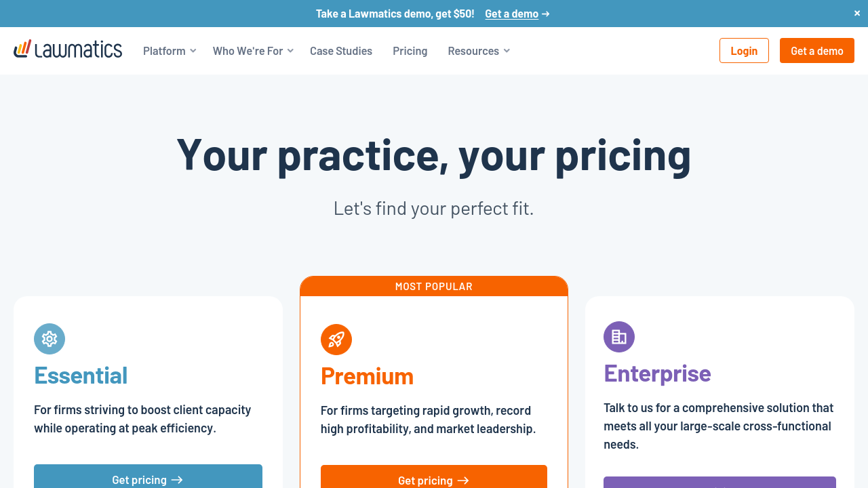Image resolution: width=868 pixels, height=488 pixels.
Task: Click the Essential plan gear icon
Action: (x=50, y=339)
